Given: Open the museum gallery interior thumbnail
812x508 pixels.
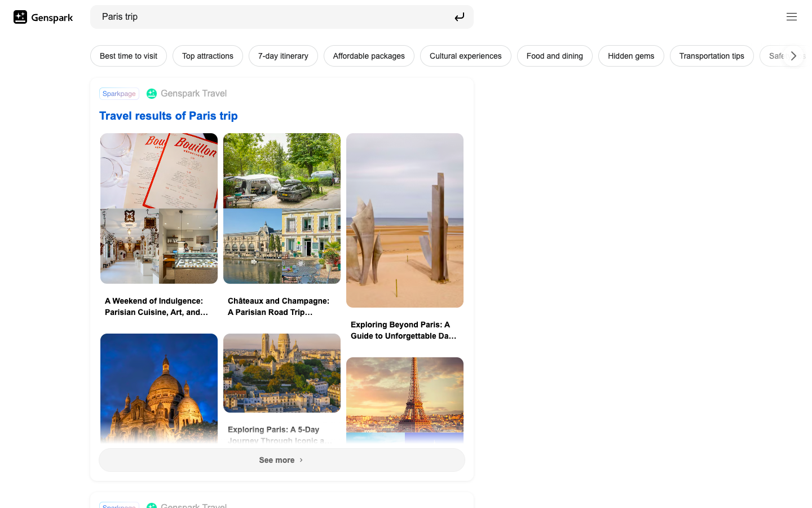Looking at the screenshot, I should coord(130,246).
